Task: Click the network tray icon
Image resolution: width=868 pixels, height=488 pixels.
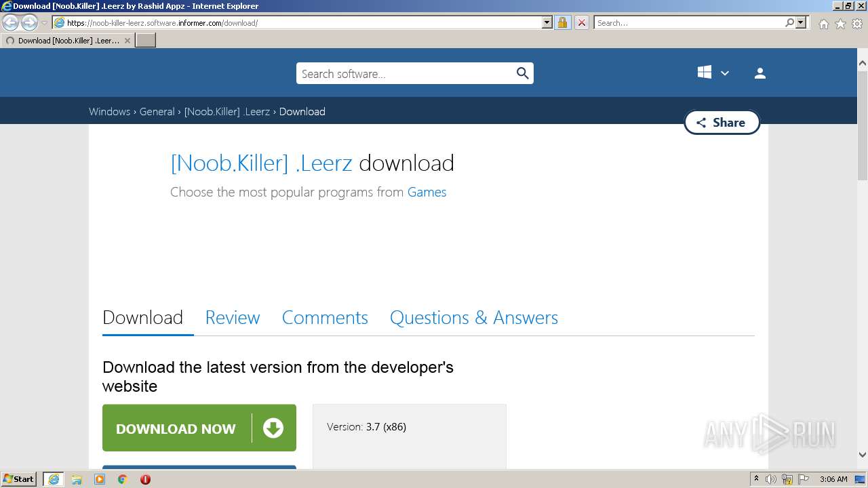Action: coord(787,479)
